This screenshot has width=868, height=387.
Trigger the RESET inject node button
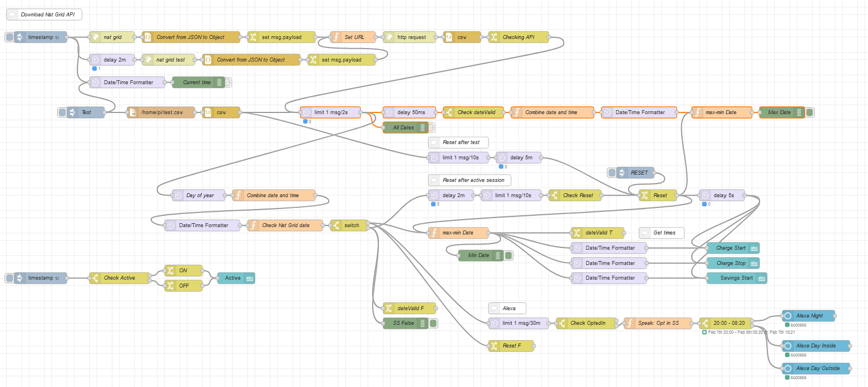coord(612,172)
